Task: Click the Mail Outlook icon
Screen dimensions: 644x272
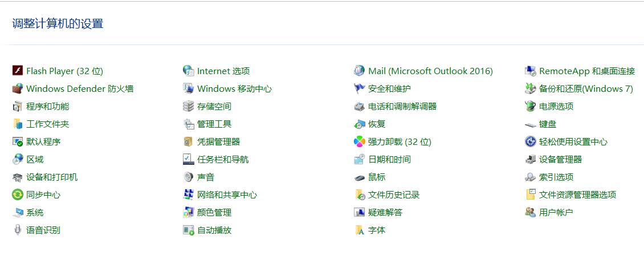Action: click(359, 71)
